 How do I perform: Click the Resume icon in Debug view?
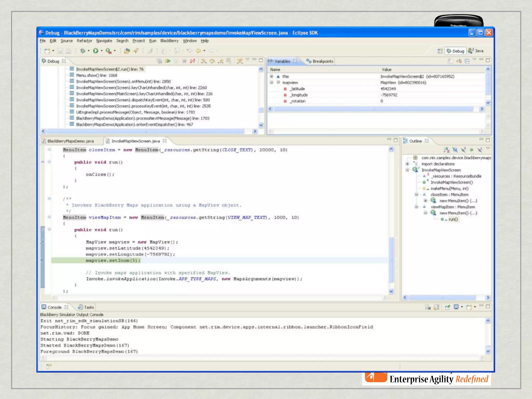[168, 61]
